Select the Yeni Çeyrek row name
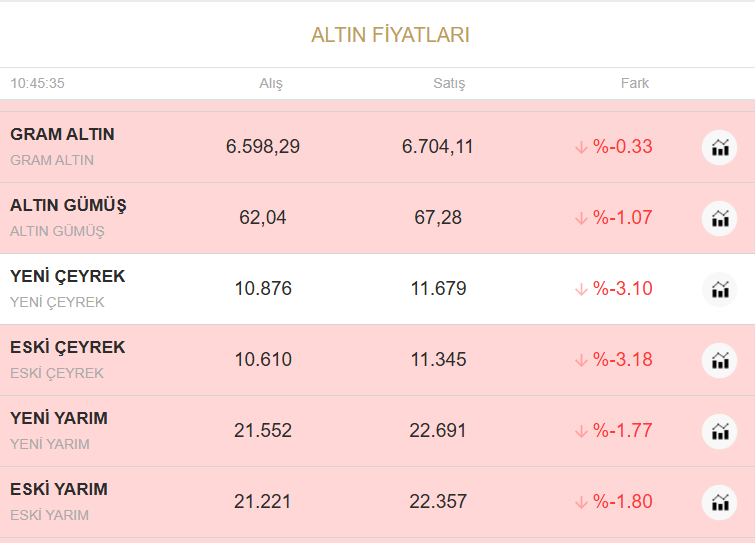Viewport: 755px width, 543px height. pos(67,276)
